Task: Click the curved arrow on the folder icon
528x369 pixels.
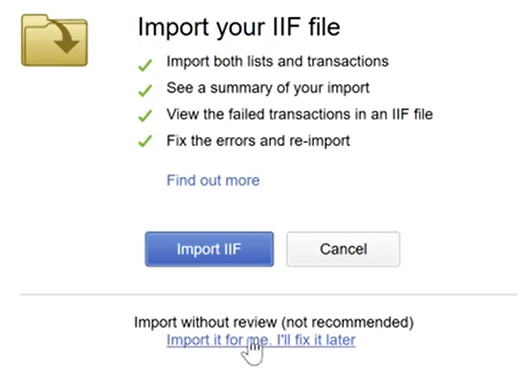Action: coord(64,36)
